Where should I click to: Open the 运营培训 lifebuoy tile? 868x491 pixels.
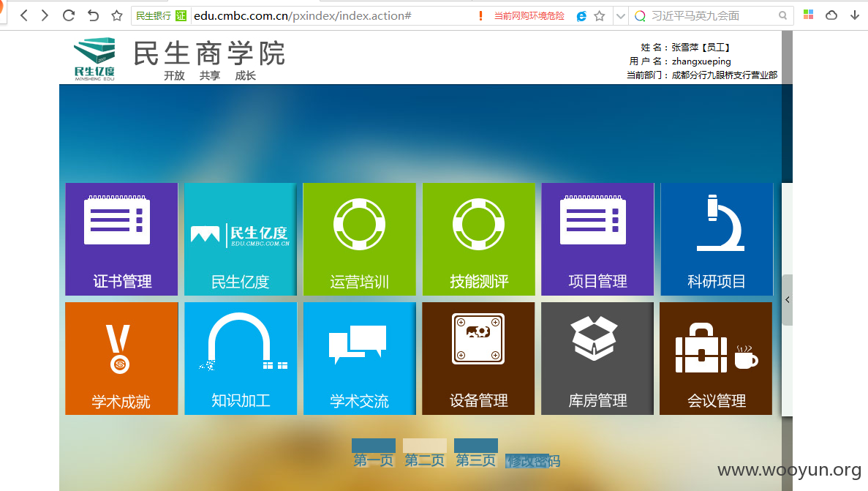tap(359, 239)
